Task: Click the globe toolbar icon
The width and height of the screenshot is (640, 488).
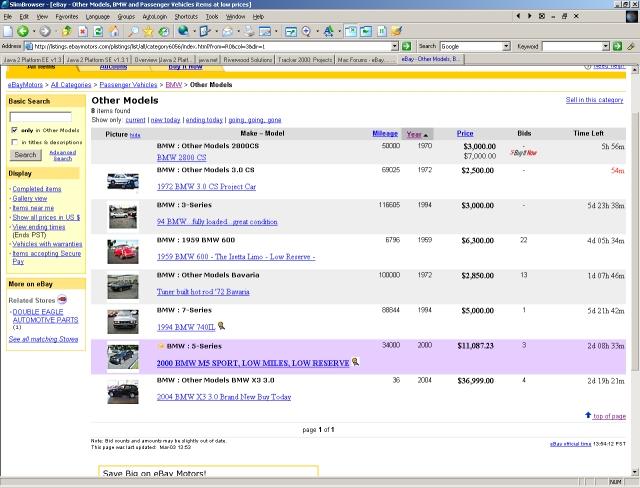Action: 184,31
